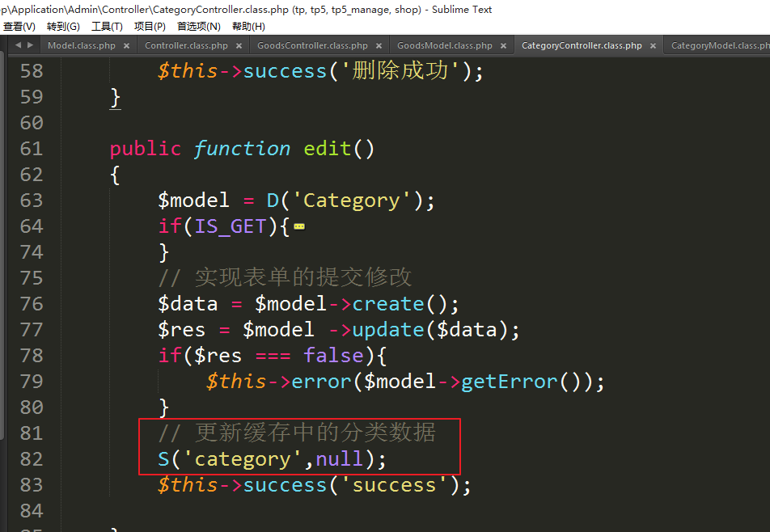Expand the folded IS_GET code block
Screen dimensions: 770x532
[299, 227]
